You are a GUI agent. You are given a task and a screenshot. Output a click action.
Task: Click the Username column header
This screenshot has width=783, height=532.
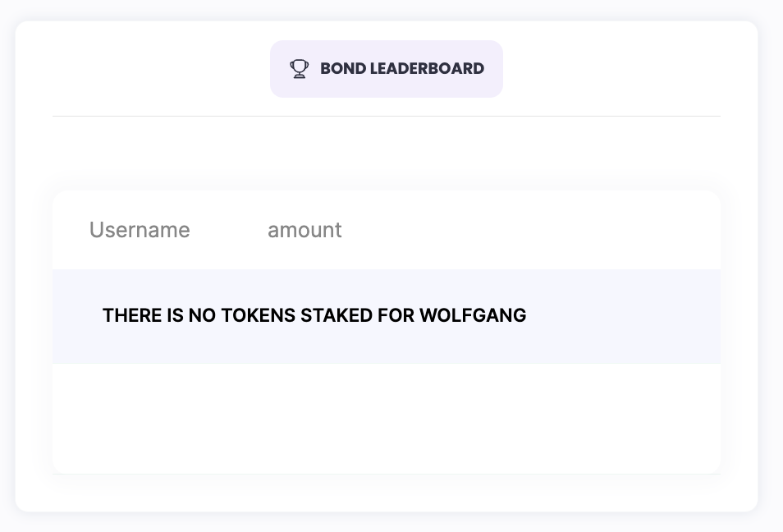point(140,231)
